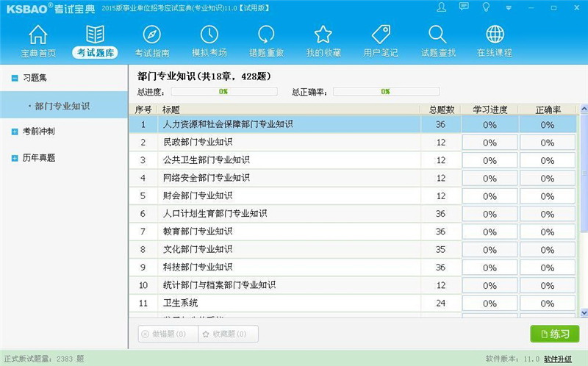Viewport: 588px width, 366px height.
Task: Open the title bar dropdown menu arrow
Action: 509,8
